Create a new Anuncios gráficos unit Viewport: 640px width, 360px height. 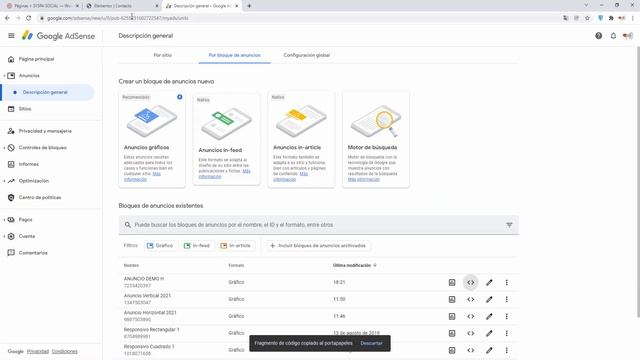[152, 140]
